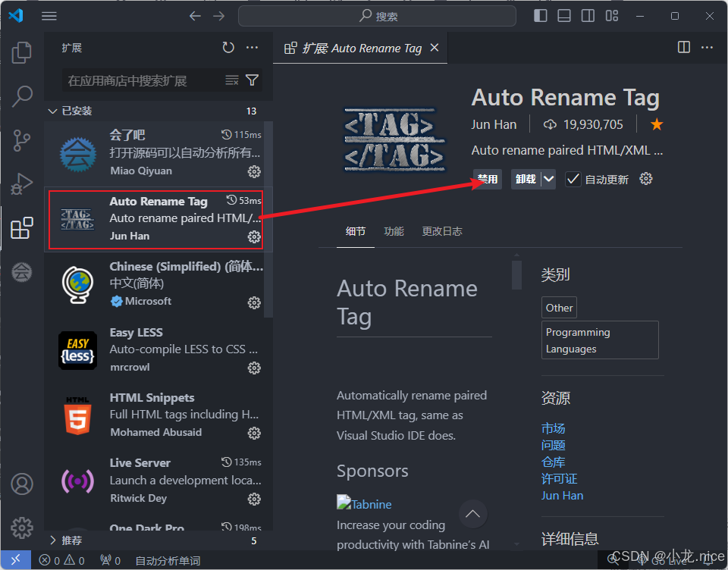Open the 卸载 dropdown arrow

coord(548,179)
